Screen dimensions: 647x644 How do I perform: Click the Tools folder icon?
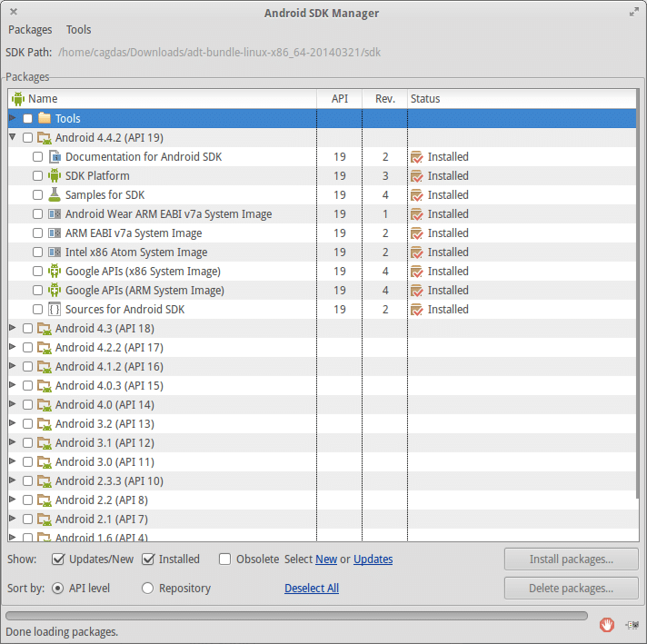coord(45,118)
